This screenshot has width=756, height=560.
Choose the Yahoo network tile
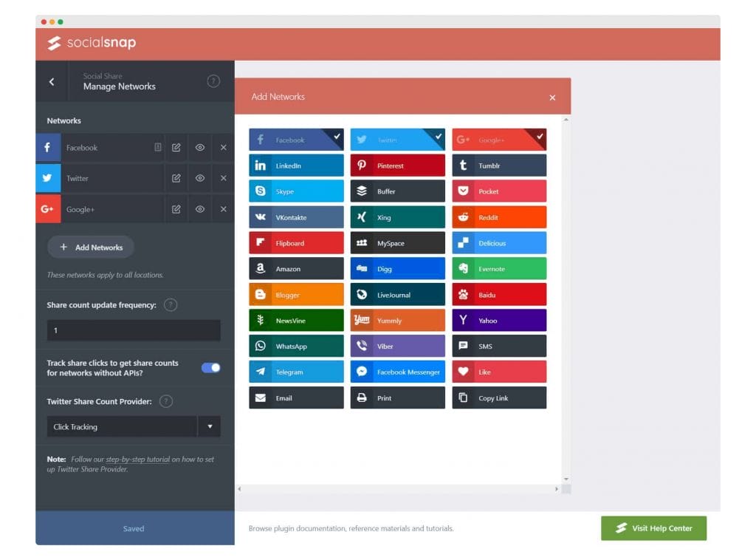[x=499, y=321]
